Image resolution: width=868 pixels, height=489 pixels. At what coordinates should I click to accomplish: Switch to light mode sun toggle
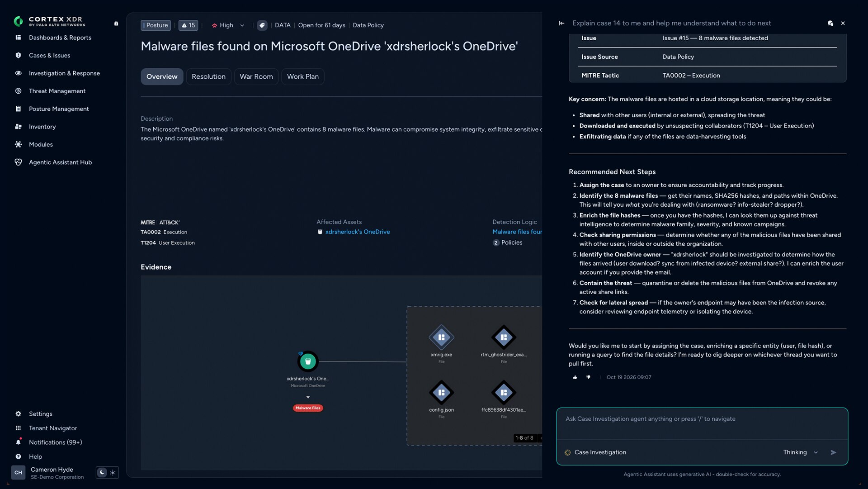(x=113, y=472)
